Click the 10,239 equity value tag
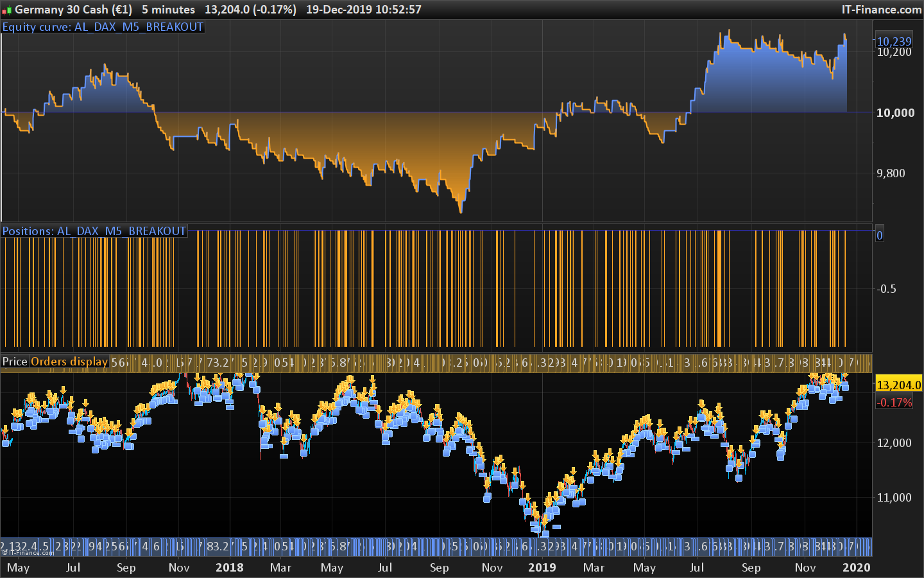This screenshot has height=578, width=924. point(894,41)
